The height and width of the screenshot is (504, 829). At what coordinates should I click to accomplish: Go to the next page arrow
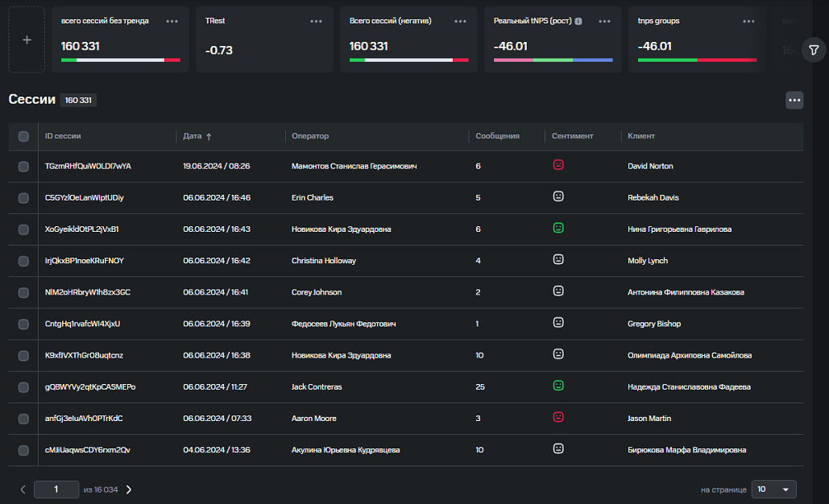[x=128, y=490]
